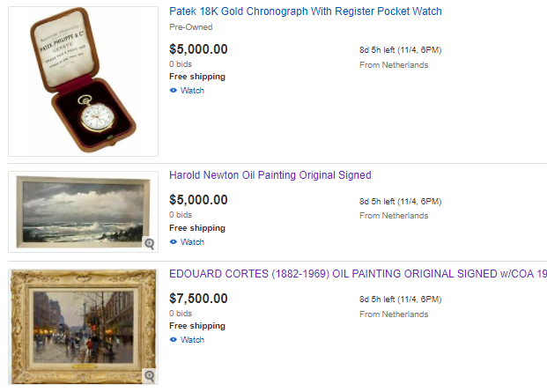Watch the Patek pocket watch listing
The height and width of the screenshot is (392, 547).
(x=192, y=91)
